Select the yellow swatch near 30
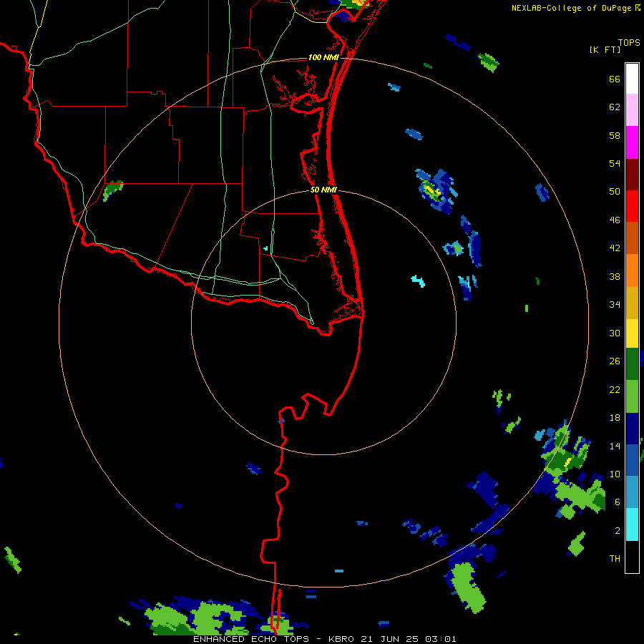Image resolution: width=644 pixels, height=644 pixels. [x=632, y=333]
